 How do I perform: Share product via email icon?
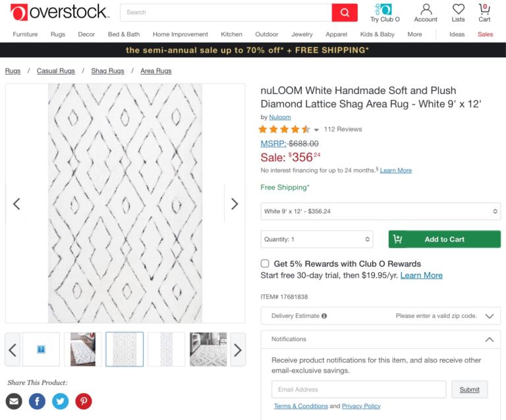14,401
